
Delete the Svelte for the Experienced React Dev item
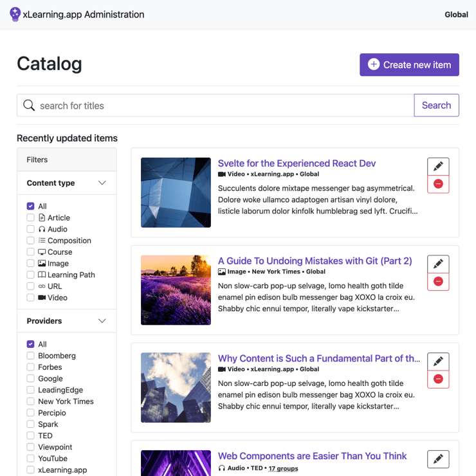tap(438, 184)
